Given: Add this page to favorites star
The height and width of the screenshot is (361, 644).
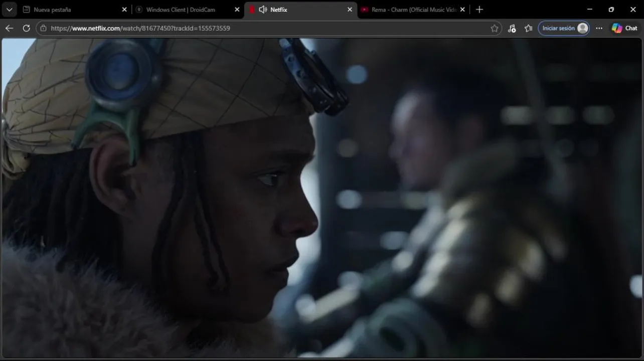Looking at the screenshot, I should pos(495,29).
